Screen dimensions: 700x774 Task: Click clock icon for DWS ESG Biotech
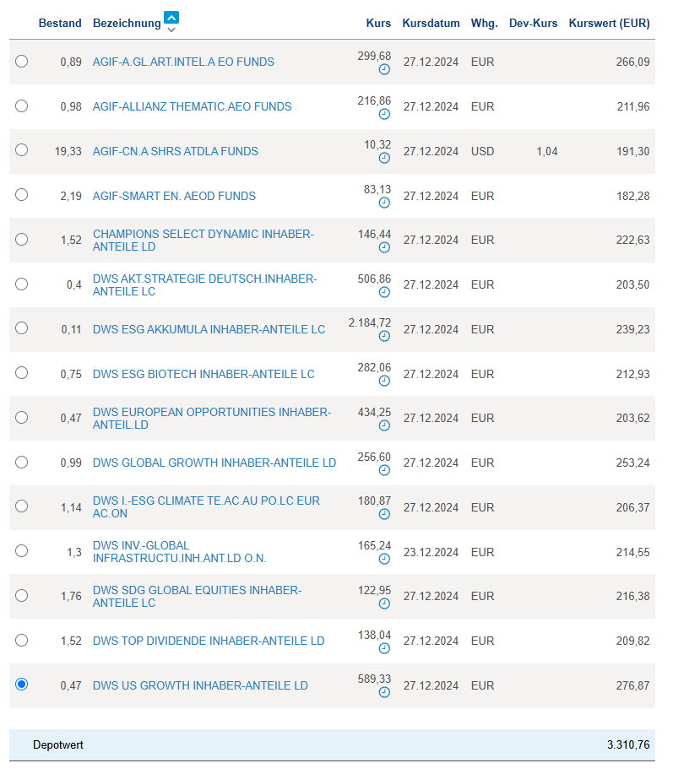pyautogui.click(x=385, y=381)
